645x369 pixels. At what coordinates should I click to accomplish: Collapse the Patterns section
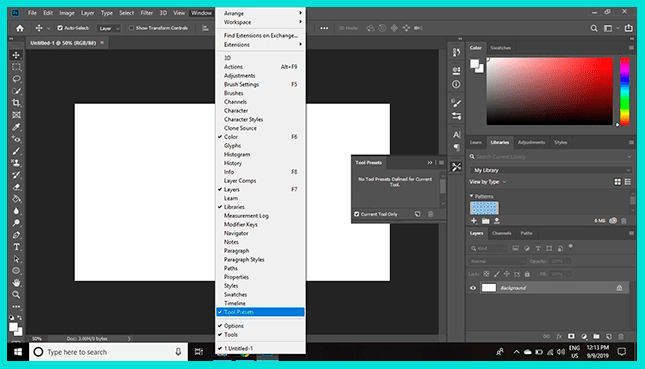[x=471, y=196]
